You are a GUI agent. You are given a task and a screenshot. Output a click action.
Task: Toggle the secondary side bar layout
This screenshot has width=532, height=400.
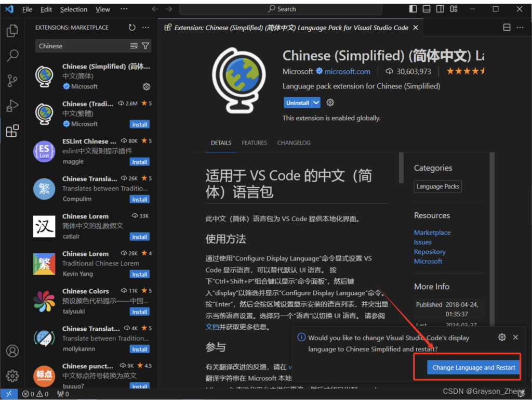pos(440,9)
